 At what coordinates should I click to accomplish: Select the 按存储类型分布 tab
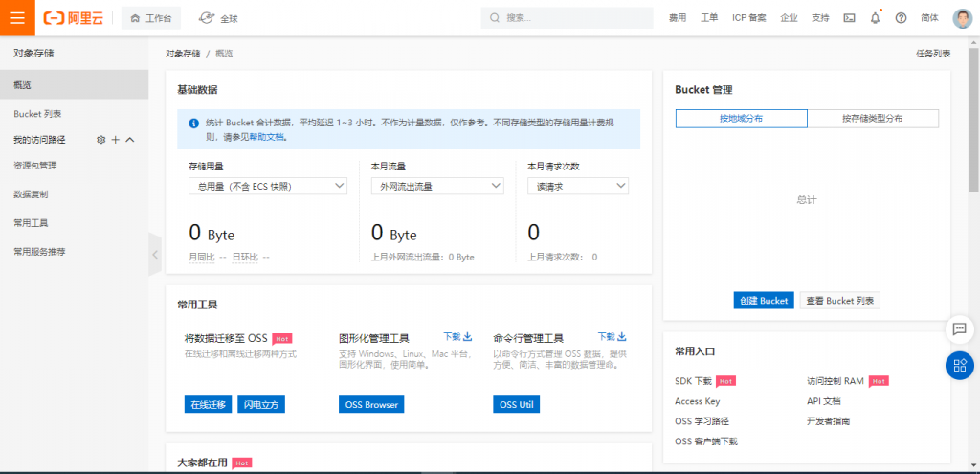tap(873, 118)
